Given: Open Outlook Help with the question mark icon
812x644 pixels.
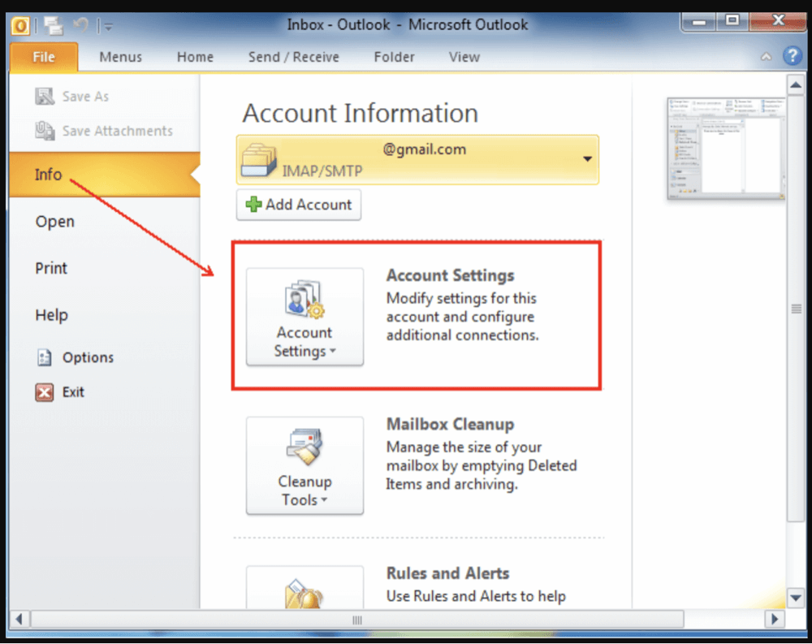Looking at the screenshot, I should (793, 56).
